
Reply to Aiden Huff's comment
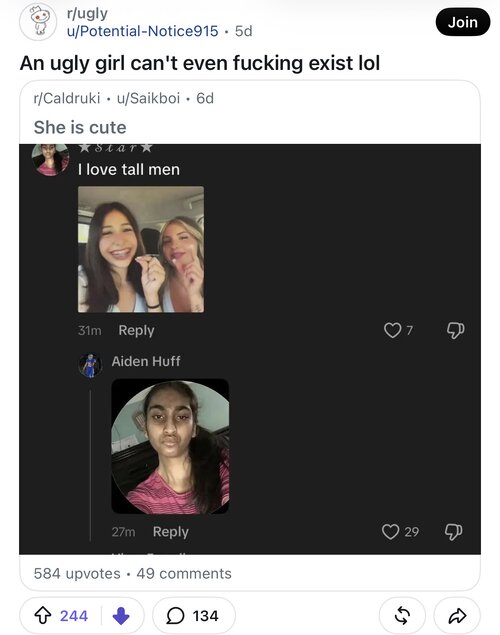(x=170, y=532)
